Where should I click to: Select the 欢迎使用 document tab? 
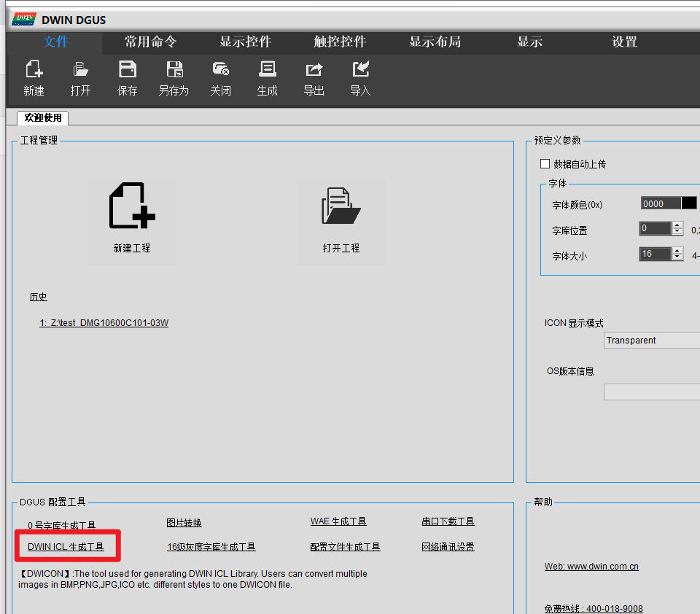[x=43, y=118]
